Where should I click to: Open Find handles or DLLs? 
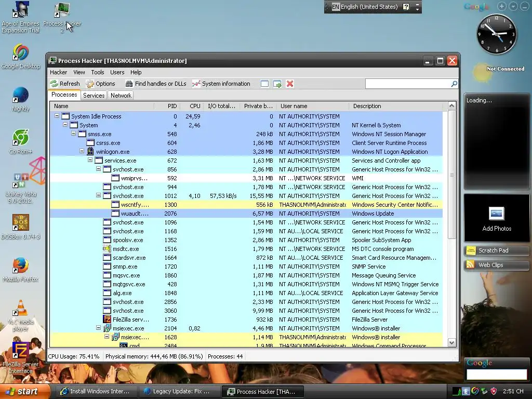[156, 84]
